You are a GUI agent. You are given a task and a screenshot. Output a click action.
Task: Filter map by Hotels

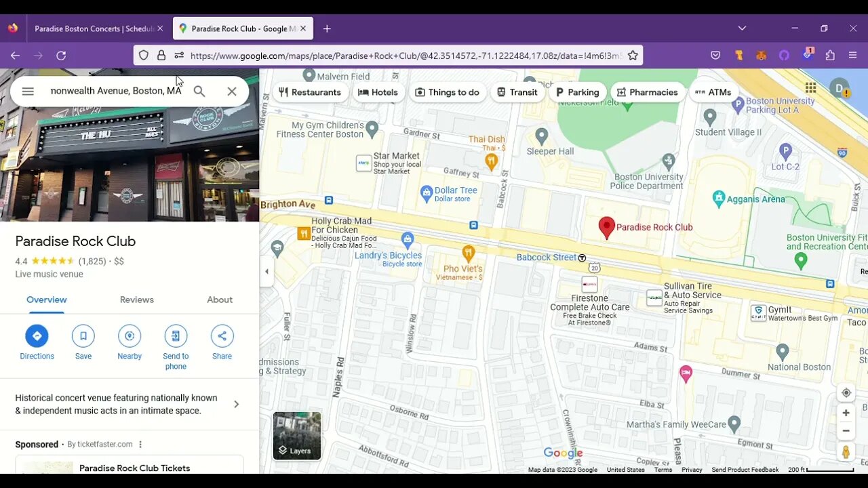[378, 92]
